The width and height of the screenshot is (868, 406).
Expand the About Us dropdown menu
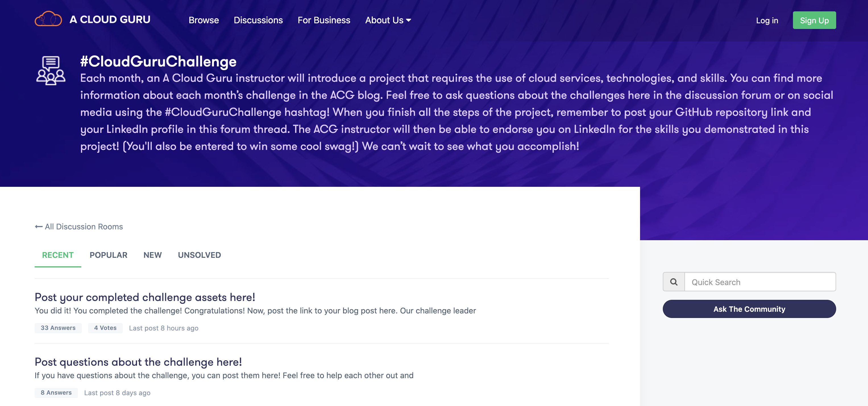point(388,20)
